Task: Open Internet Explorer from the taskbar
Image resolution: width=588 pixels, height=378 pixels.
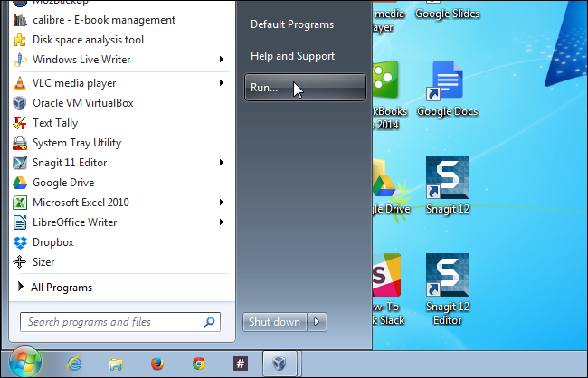Action: click(74, 364)
